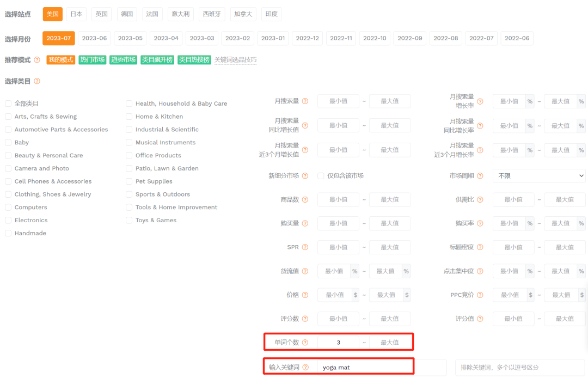588x384 pixels.
Task: Click help icon beside 购买率
Action: click(x=480, y=223)
